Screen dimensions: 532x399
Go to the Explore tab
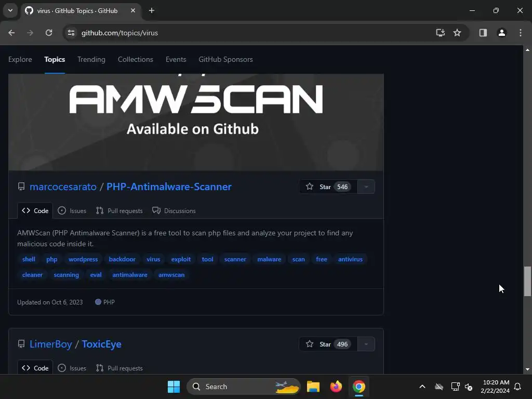click(x=20, y=59)
